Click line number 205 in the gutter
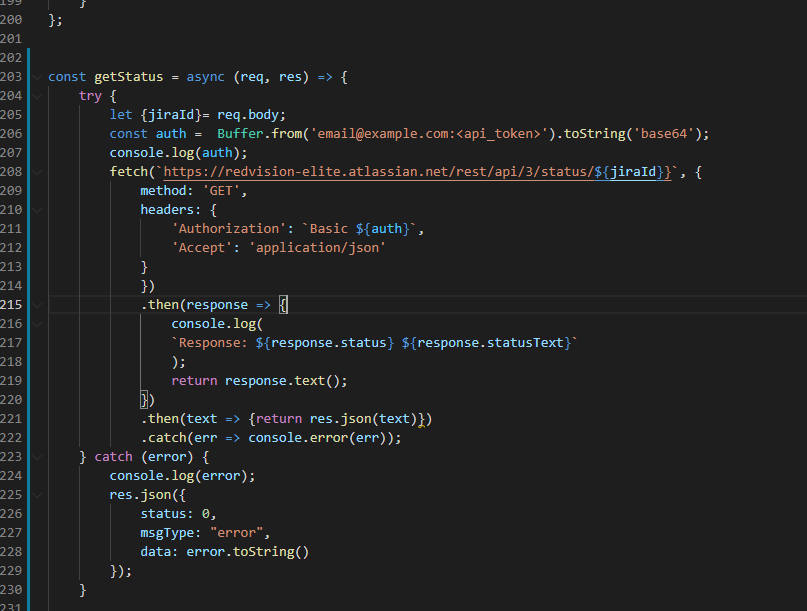Image resolution: width=807 pixels, height=611 pixels. [12, 114]
